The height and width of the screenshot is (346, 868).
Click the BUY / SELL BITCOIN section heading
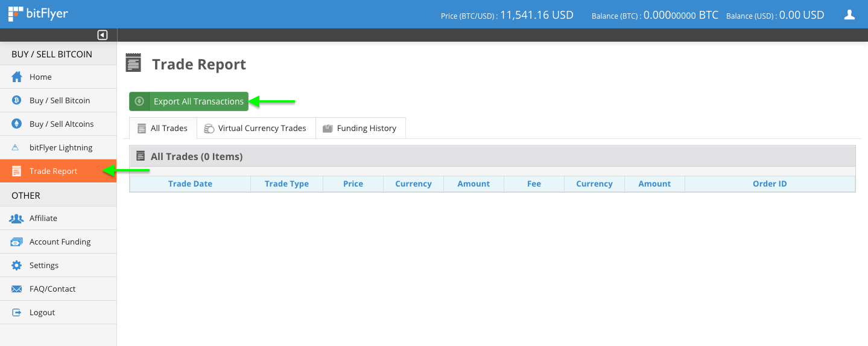(52, 54)
